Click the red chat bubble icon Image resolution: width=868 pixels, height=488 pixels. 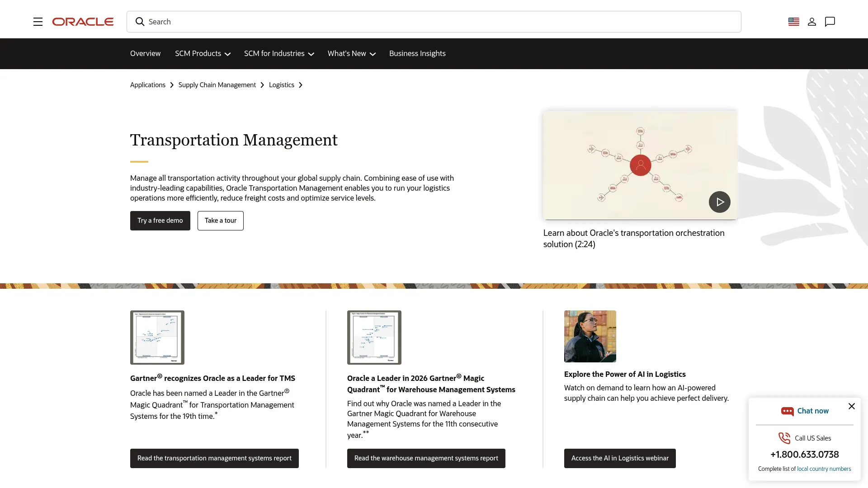pyautogui.click(x=788, y=411)
